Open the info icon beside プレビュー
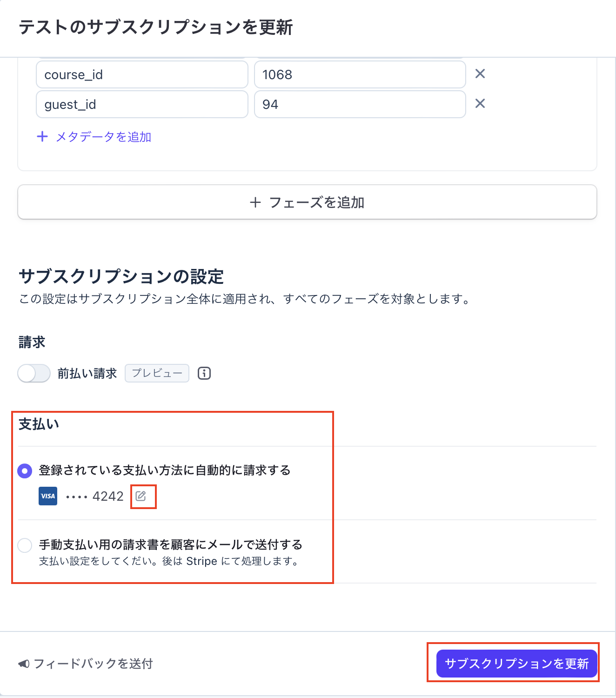Image resolution: width=616 pixels, height=698 pixels. click(x=204, y=373)
